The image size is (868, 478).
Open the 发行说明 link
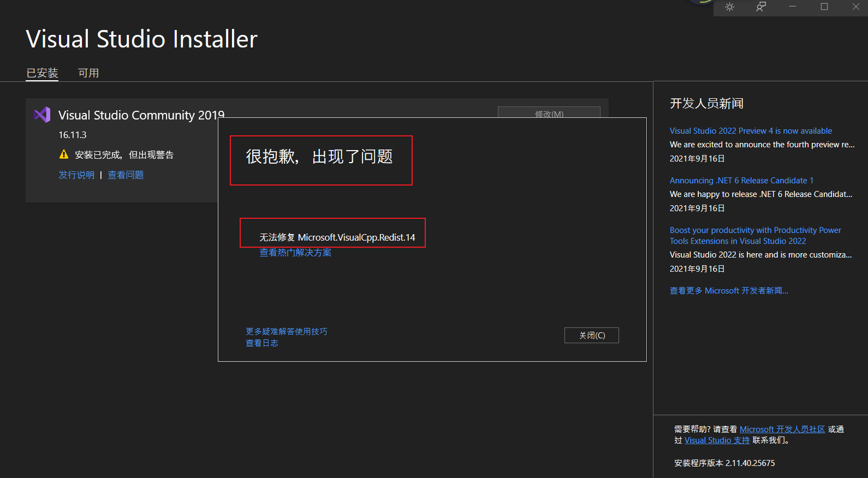pyautogui.click(x=76, y=175)
